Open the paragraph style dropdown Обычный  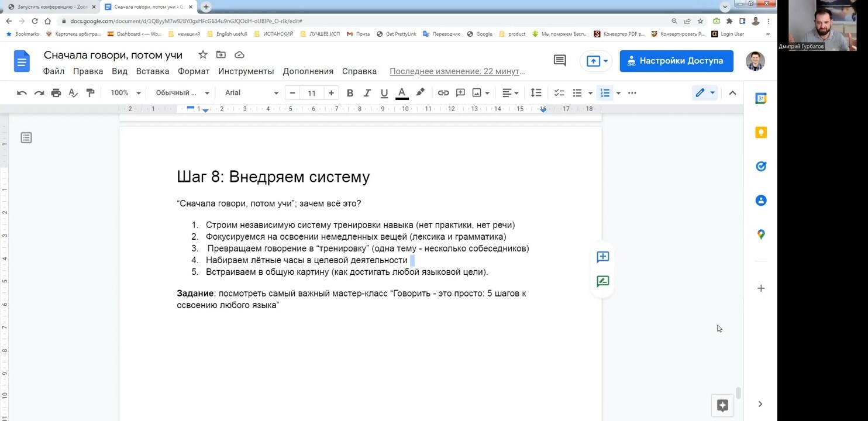(182, 93)
